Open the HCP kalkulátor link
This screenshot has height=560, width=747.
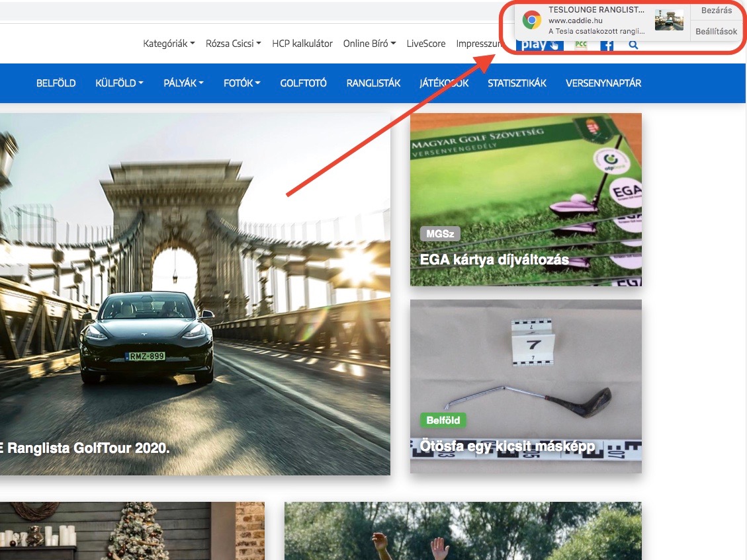302,44
